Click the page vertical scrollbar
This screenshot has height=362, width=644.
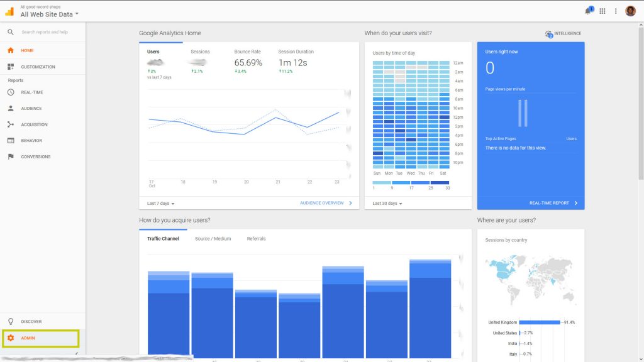click(x=641, y=102)
